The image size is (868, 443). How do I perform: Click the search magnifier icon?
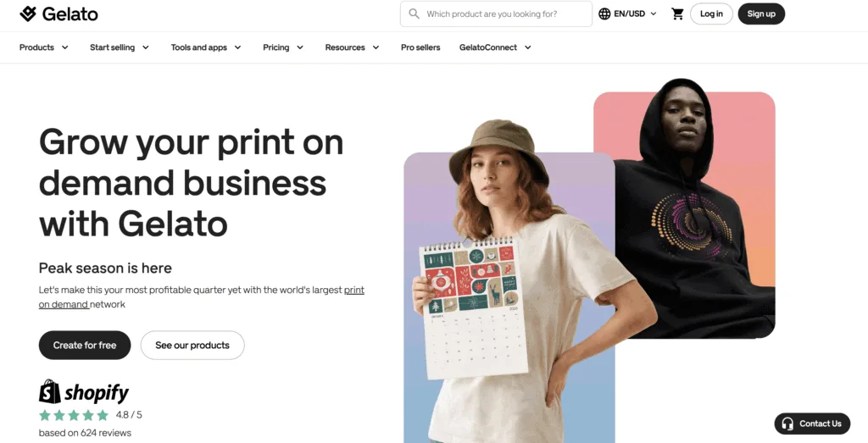(414, 14)
